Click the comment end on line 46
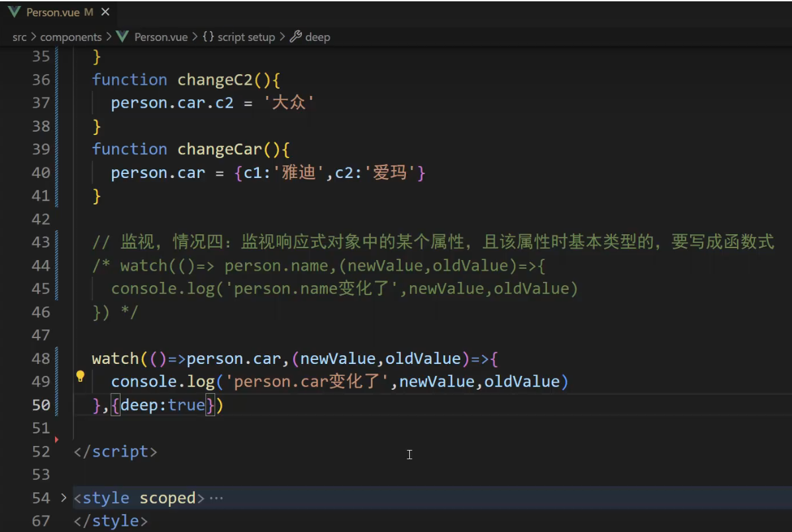Screen dimensions: 792x532 [129, 312]
